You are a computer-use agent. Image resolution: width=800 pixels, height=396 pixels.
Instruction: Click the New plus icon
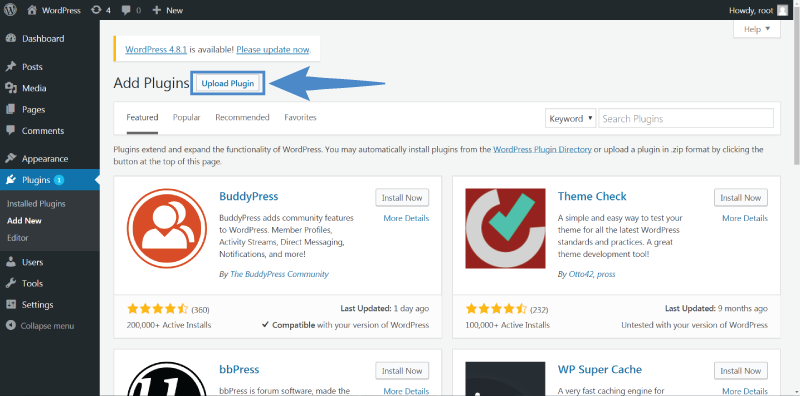(157, 10)
